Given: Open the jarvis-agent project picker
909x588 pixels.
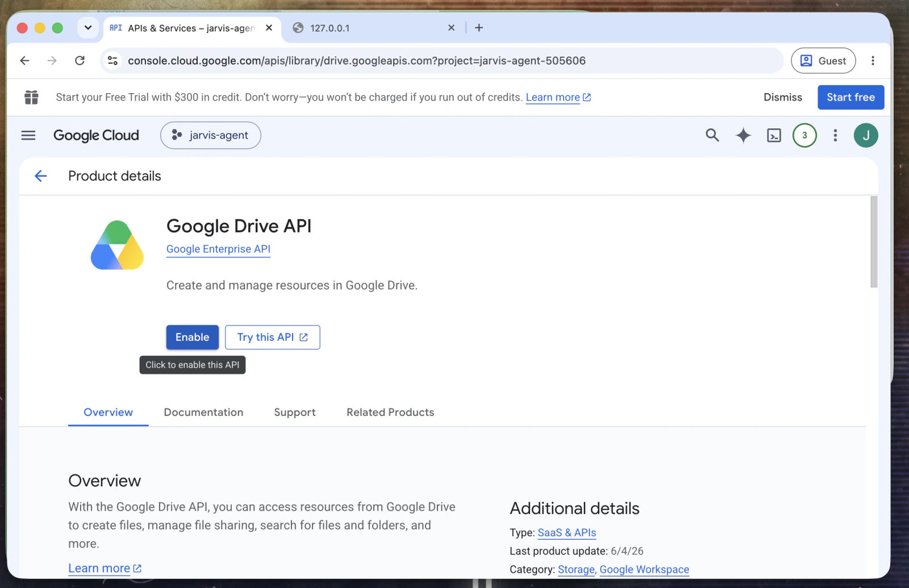Looking at the screenshot, I should point(211,135).
